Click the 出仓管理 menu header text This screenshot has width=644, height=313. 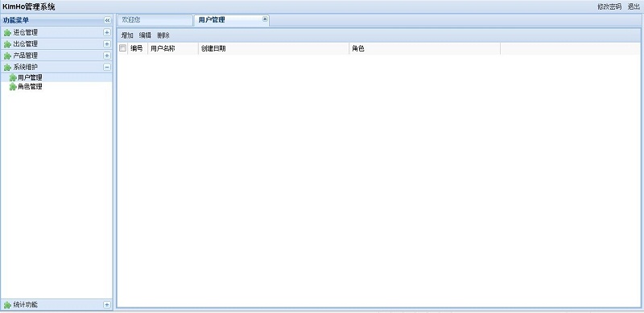(26, 44)
